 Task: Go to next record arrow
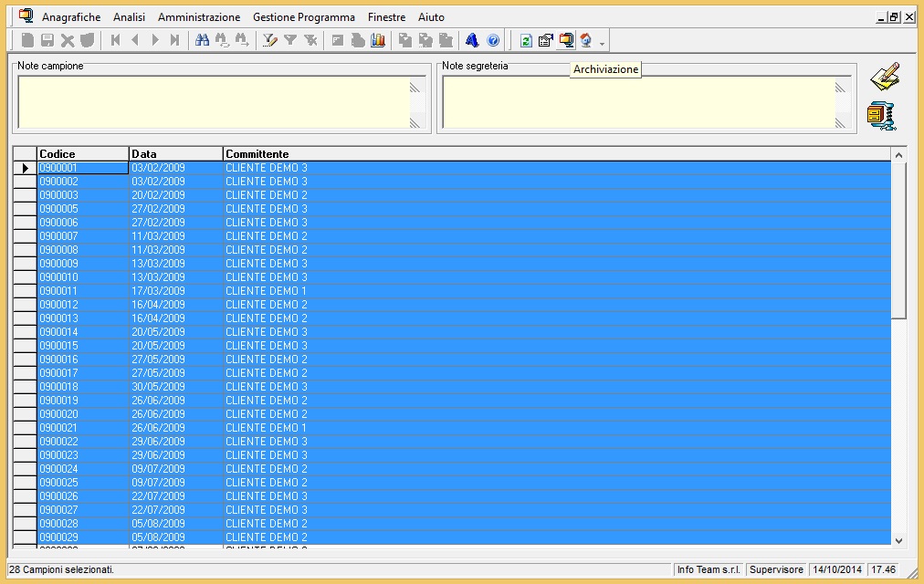155,40
